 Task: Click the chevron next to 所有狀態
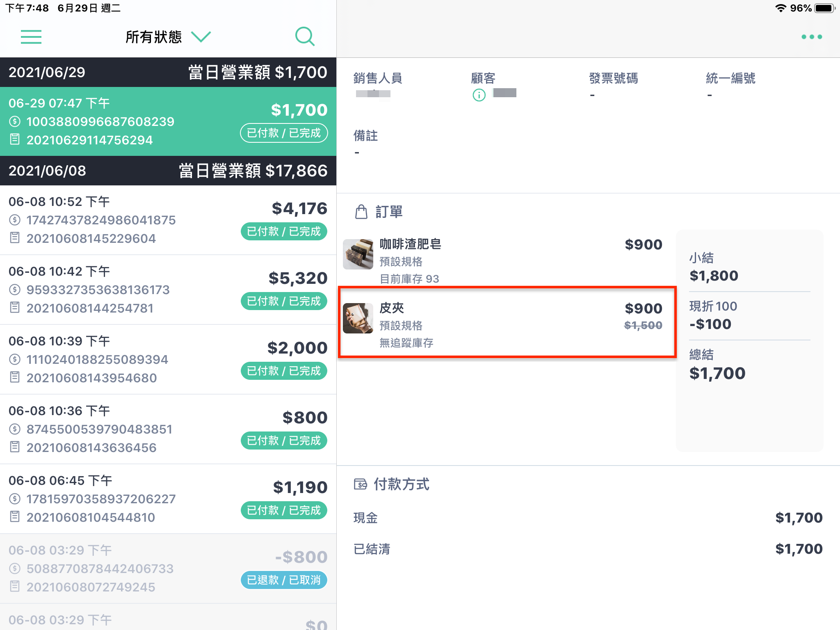(201, 37)
